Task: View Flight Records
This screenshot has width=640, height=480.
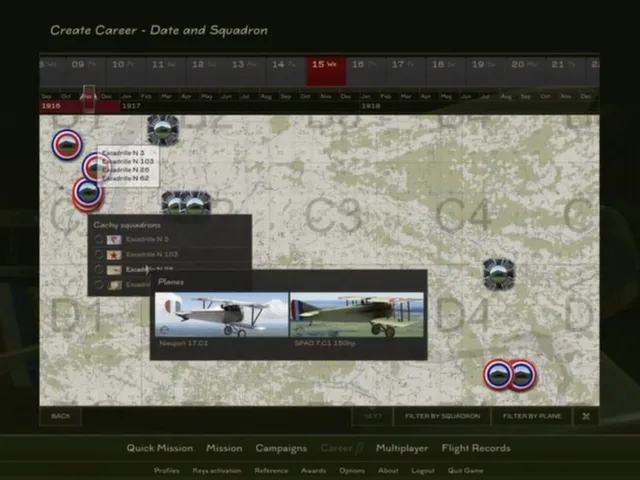Action: click(x=476, y=448)
